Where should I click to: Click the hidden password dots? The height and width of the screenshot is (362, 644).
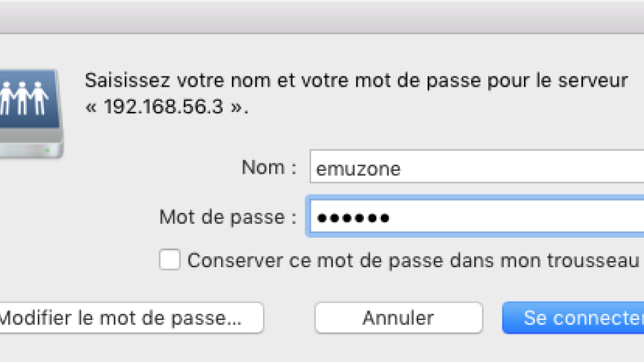coord(353,218)
